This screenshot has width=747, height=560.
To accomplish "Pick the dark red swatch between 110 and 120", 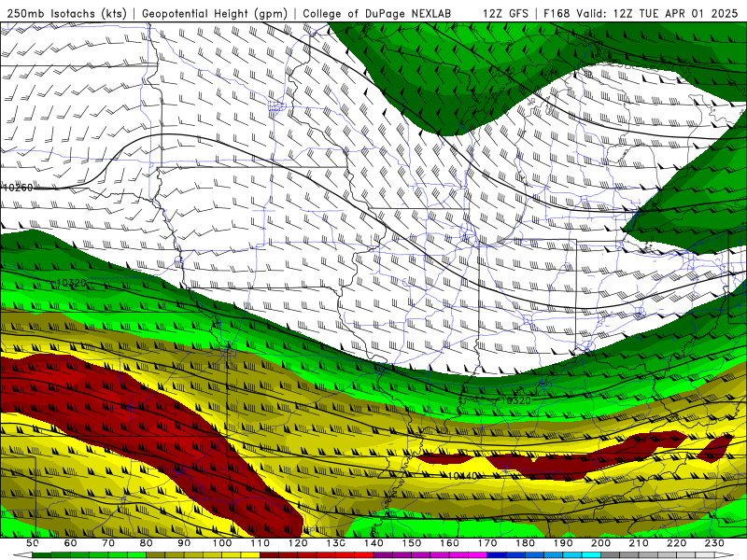I will point(270,555).
